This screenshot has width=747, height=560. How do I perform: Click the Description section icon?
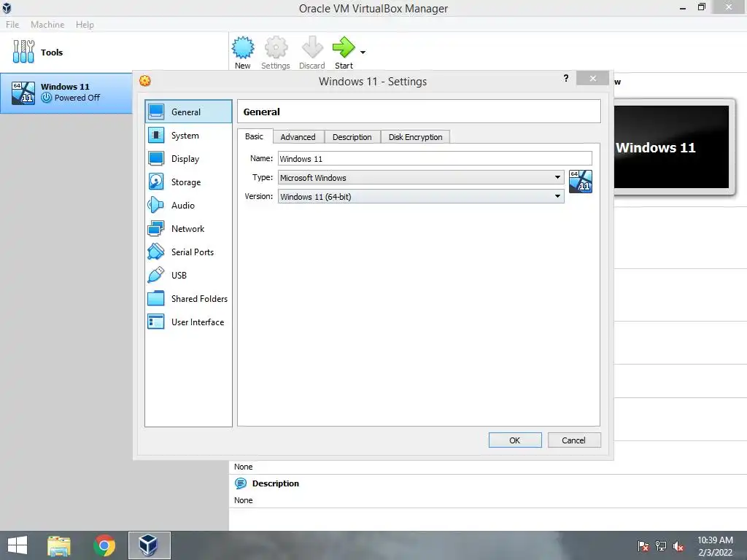coord(241,483)
